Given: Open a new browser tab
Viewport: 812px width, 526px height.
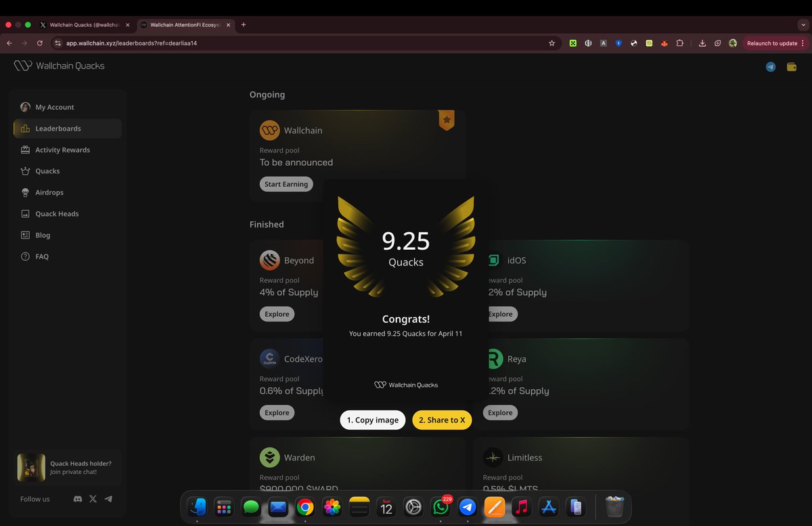Looking at the screenshot, I should [x=244, y=24].
